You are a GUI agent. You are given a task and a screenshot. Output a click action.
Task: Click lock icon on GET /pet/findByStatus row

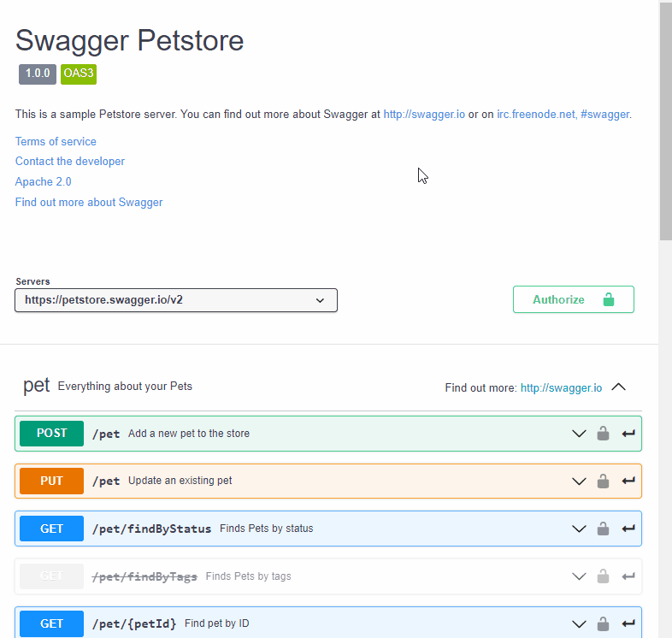coord(603,529)
